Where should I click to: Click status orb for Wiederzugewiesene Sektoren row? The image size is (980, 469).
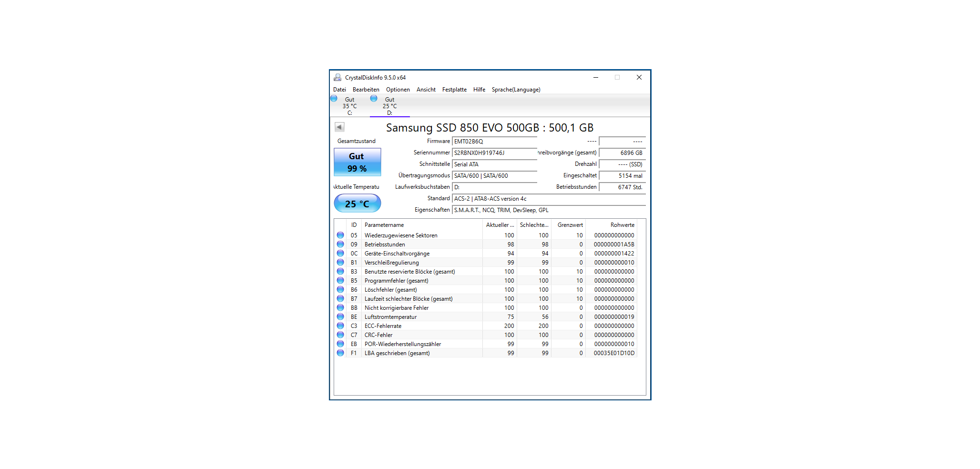[340, 235]
